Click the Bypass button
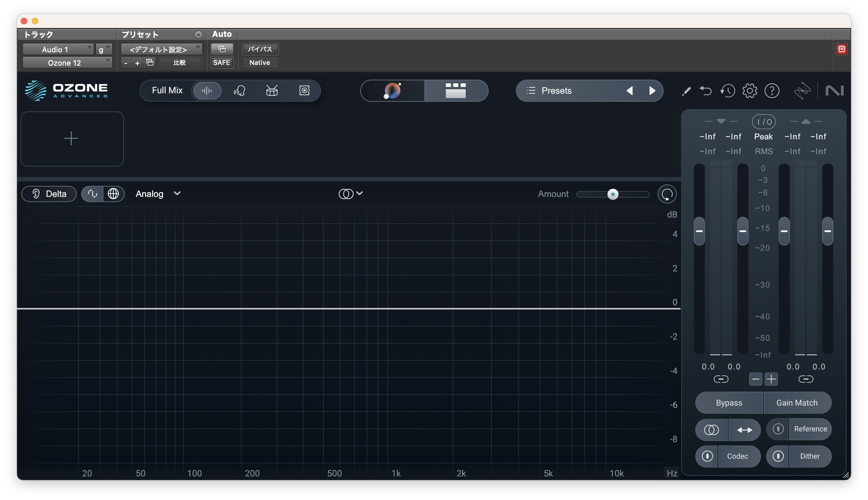Viewport: 868px width, 500px height. [729, 403]
